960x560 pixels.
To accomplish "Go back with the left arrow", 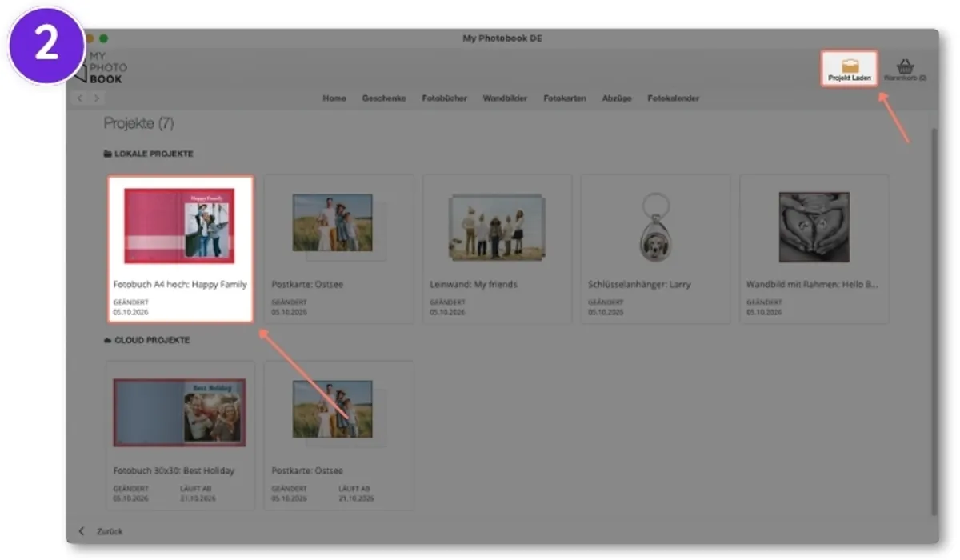I will pos(80,98).
